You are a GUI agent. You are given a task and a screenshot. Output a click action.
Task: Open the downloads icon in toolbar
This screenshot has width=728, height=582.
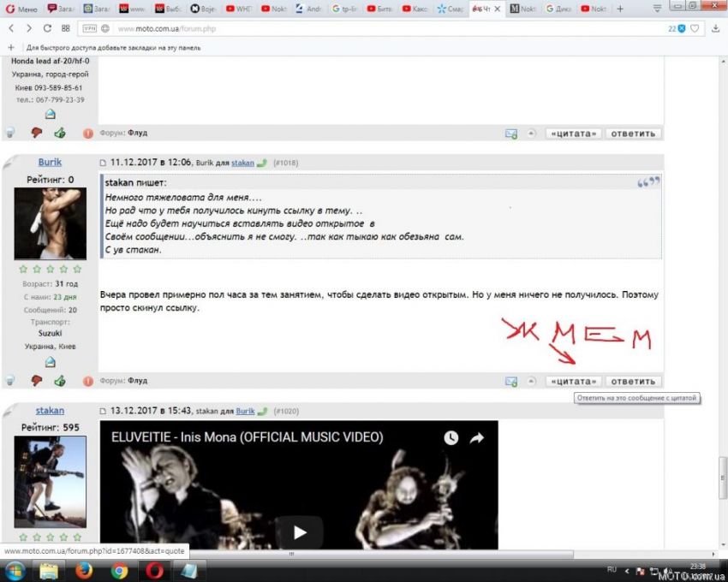715,29
